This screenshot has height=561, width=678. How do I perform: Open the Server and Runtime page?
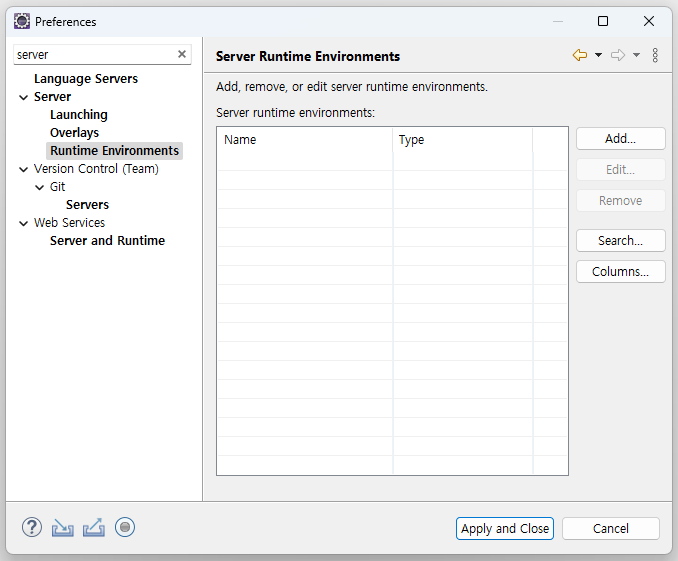click(107, 241)
